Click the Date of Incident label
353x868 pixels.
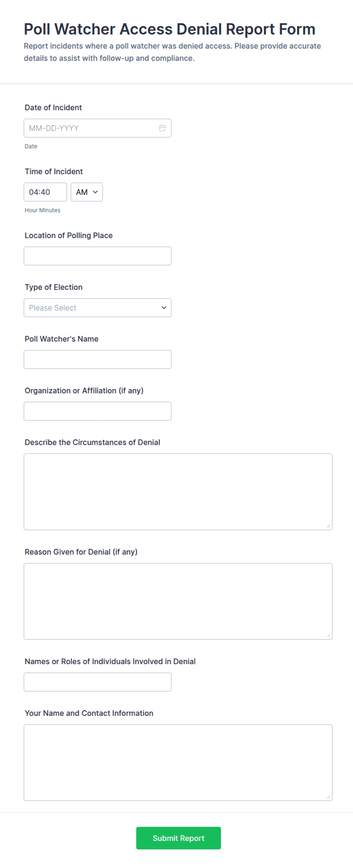[x=53, y=107]
